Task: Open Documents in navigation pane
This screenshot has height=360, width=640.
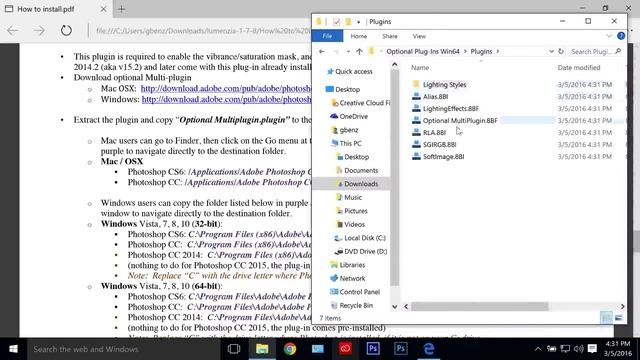Action: [357, 170]
